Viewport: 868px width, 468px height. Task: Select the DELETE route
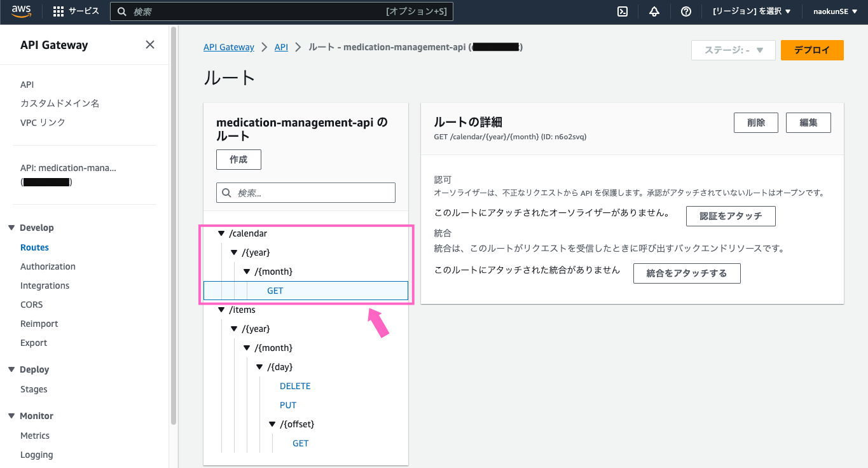tap(295, 386)
